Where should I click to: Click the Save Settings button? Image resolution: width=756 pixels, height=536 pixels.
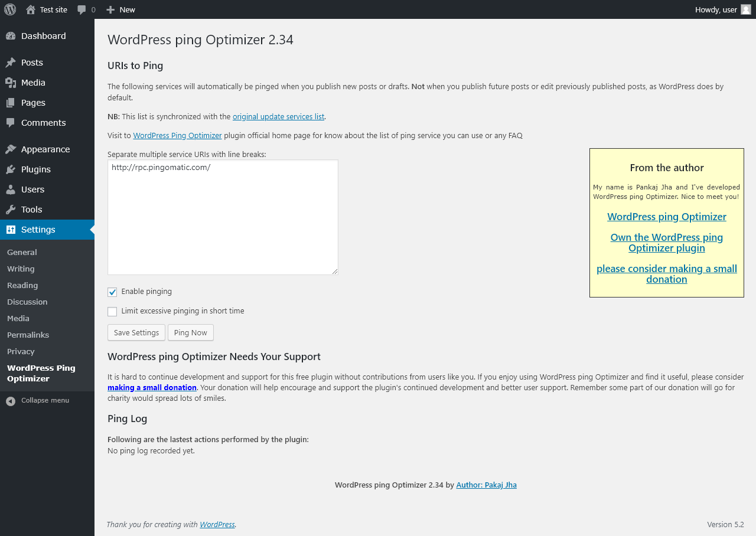[x=136, y=332]
